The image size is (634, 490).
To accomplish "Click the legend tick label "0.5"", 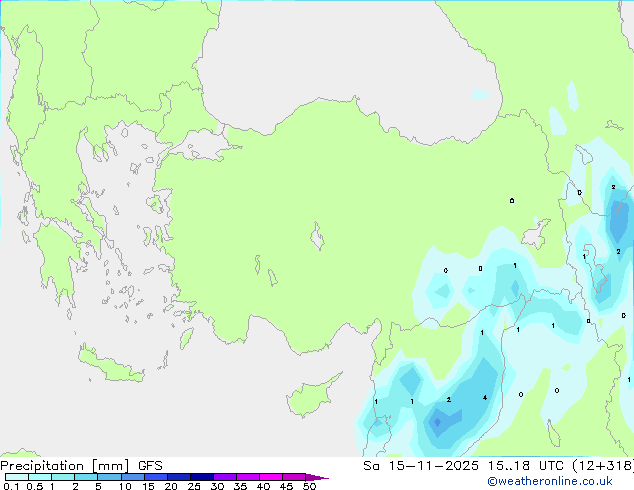I will (x=35, y=486).
